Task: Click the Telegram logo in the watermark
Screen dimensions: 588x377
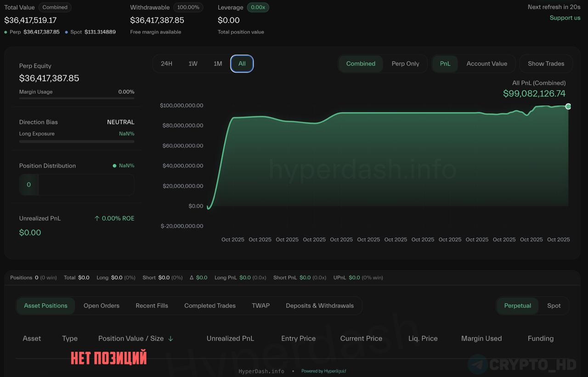Action: tap(478, 365)
